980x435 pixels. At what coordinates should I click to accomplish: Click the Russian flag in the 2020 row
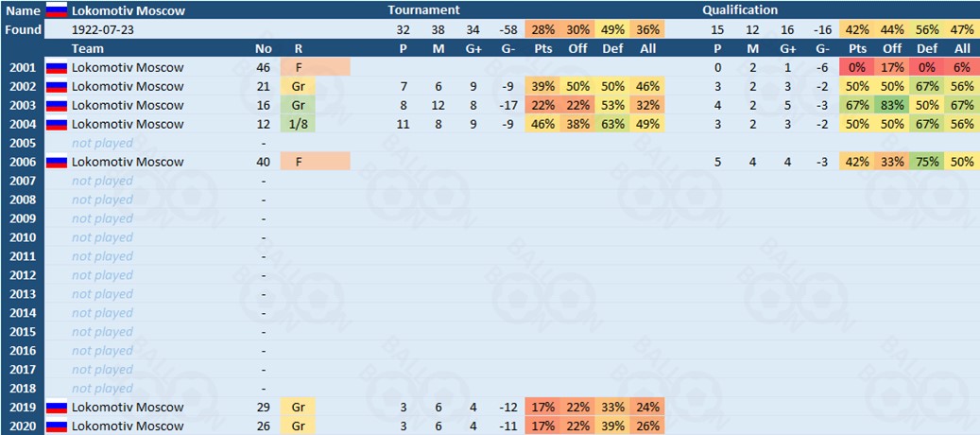point(57,426)
